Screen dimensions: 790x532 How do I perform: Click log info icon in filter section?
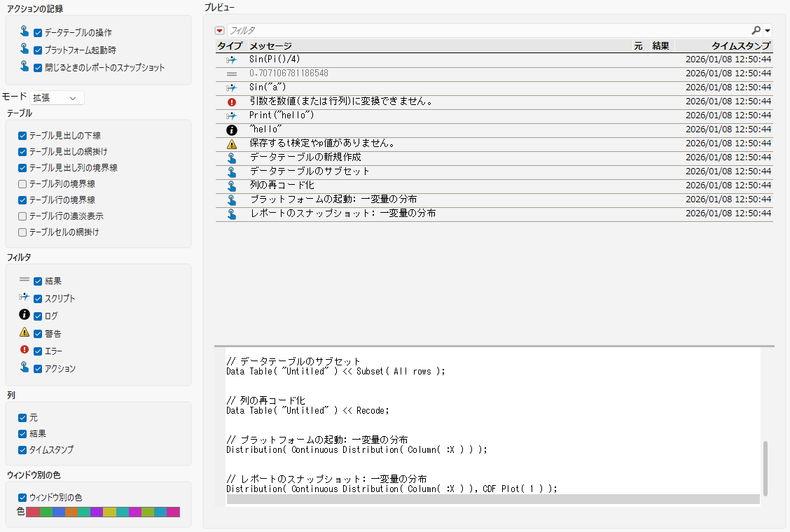click(25, 314)
